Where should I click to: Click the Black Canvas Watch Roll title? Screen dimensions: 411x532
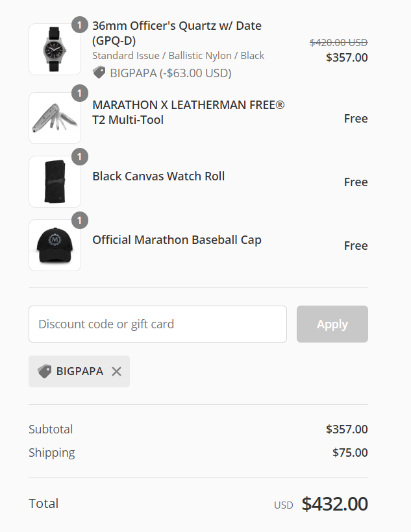pos(158,176)
